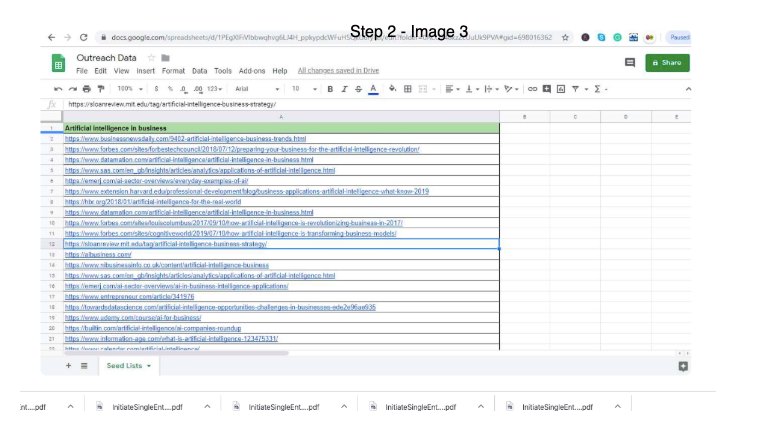
Task: Star the Outreach Data document
Action: (151, 58)
